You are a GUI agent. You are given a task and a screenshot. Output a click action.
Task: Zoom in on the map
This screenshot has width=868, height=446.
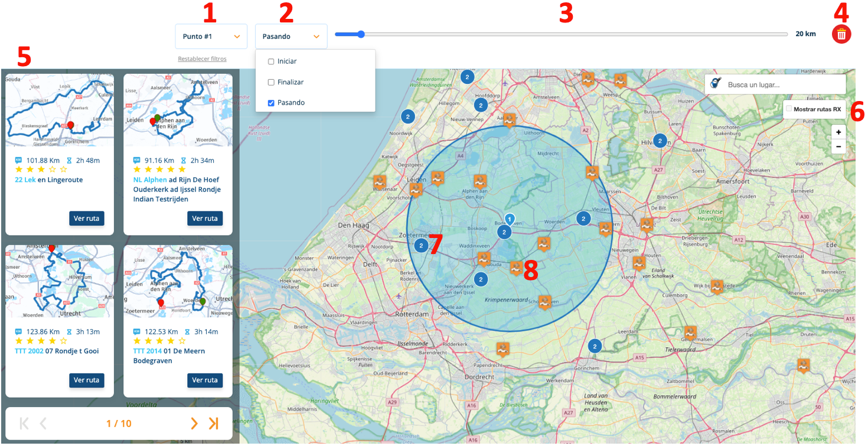[x=838, y=132]
